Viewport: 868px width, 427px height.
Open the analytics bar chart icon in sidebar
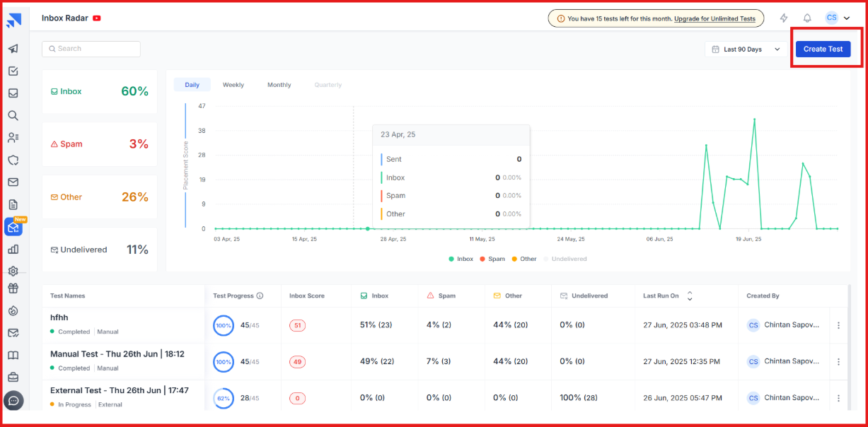14,249
